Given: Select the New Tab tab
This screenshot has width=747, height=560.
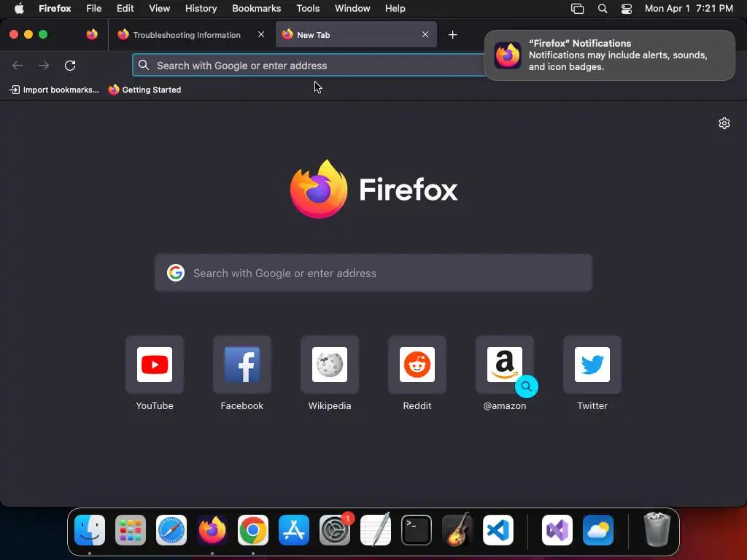Looking at the screenshot, I should [356, 35].
